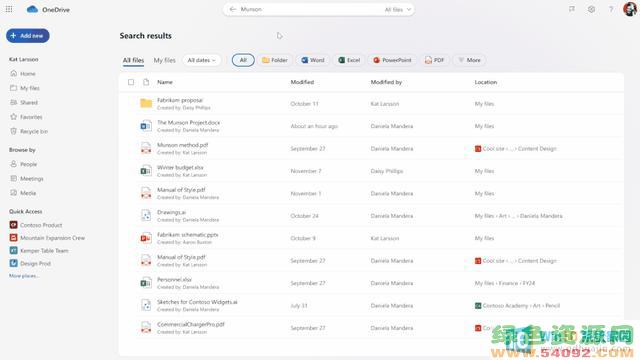Open the More filter dropdown

point(469,60)
